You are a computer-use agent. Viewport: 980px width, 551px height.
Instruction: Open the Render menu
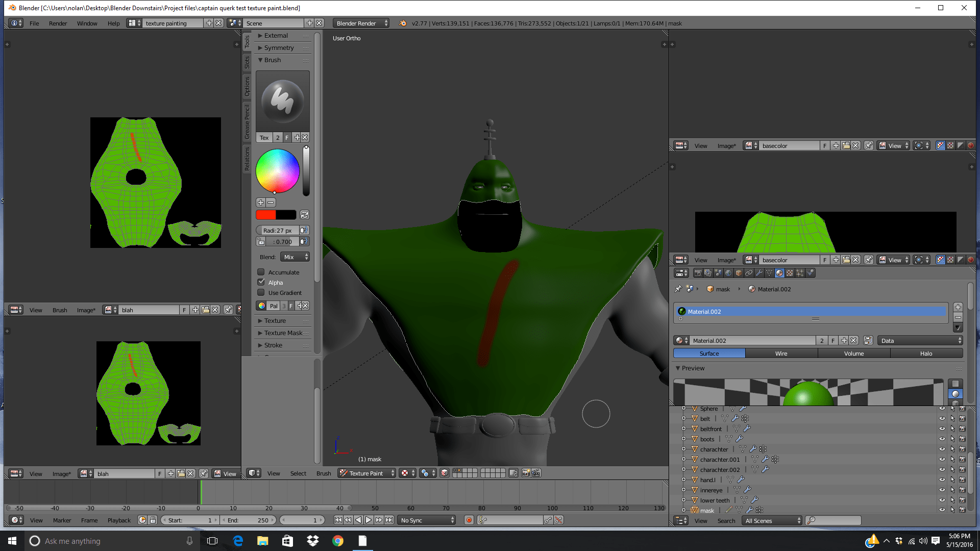tap(58, 23)
